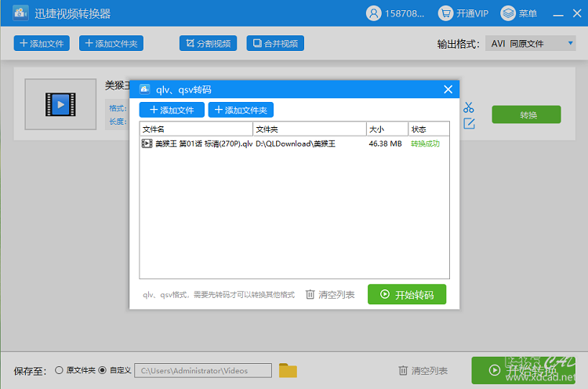The width and height of the screenshot is (588, 389).
Task: Click 添加文件夹 in the transcode dialog
Action: pyautogui.click(x=241, y=110)
